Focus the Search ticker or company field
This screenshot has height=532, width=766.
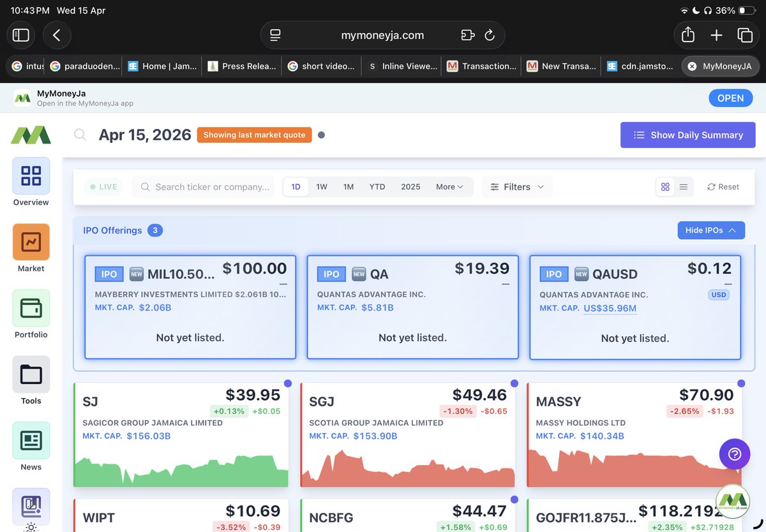(204, 187)
